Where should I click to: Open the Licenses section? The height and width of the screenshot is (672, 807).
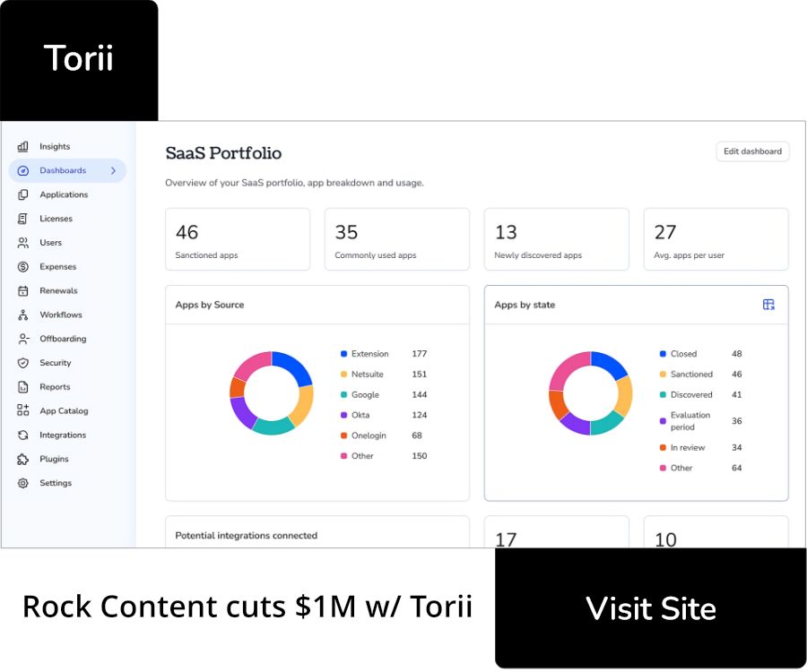point(67,219)
